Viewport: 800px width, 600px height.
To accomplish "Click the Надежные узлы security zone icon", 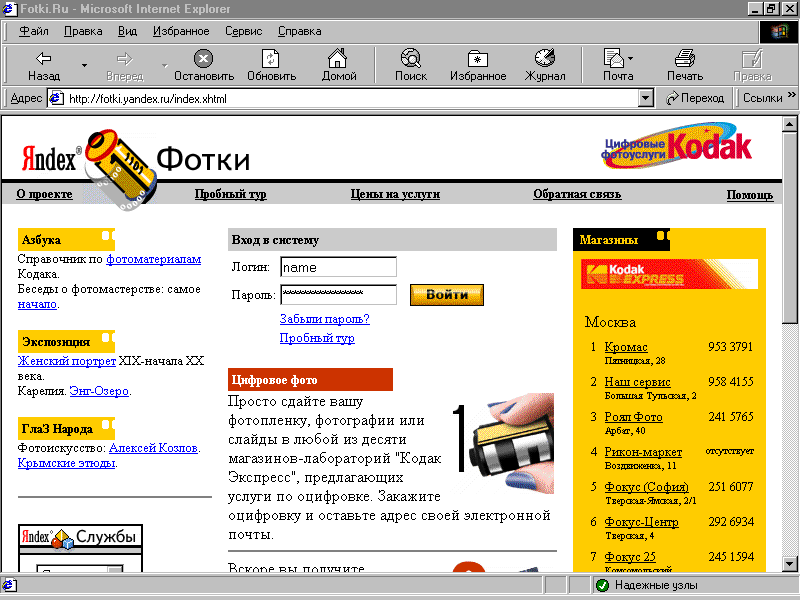I will (x=602, y=585).
